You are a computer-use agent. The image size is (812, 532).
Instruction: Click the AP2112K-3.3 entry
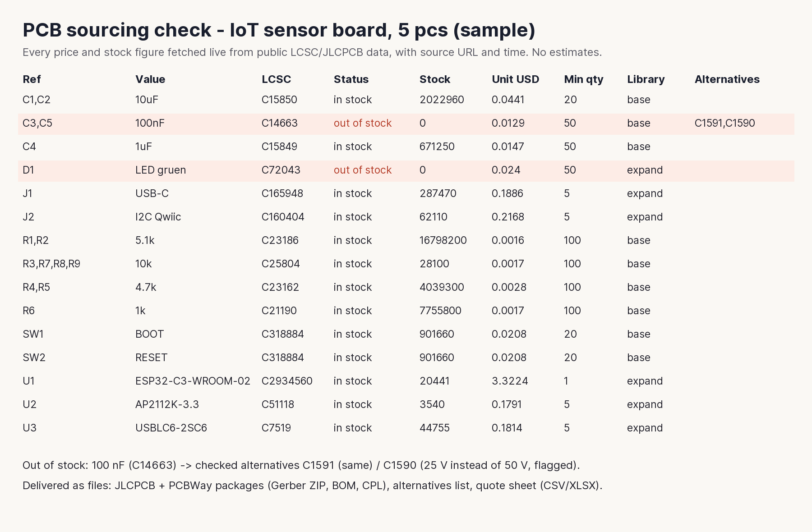[167, 404]
